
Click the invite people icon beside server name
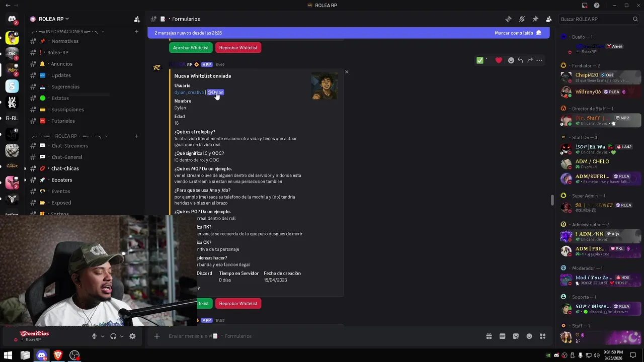click(137, 19)
